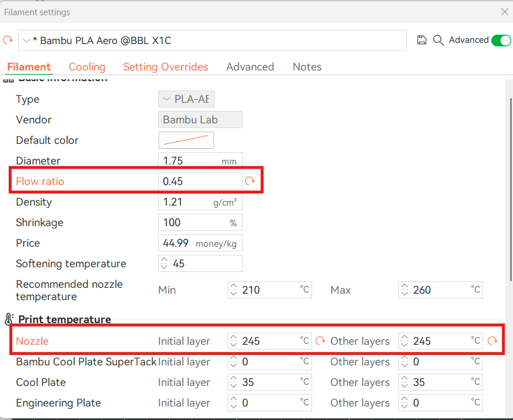
Task: Reset Flow ratio using its revert arrow
Action: click(x=250, y=182)
